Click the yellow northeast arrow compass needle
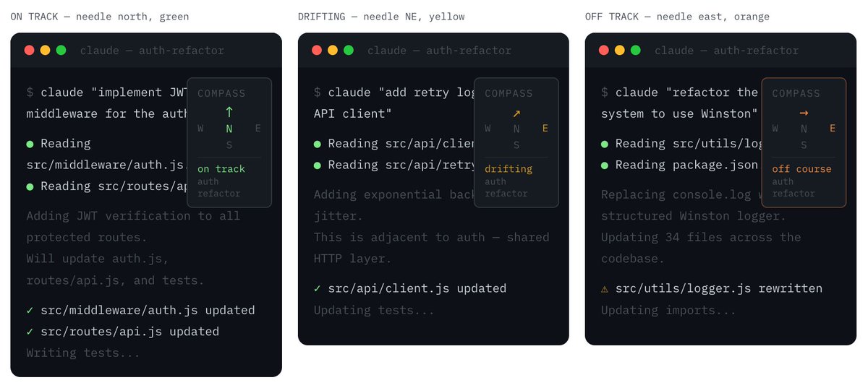Viewport: 868px width, 388px height. [516, 113]
